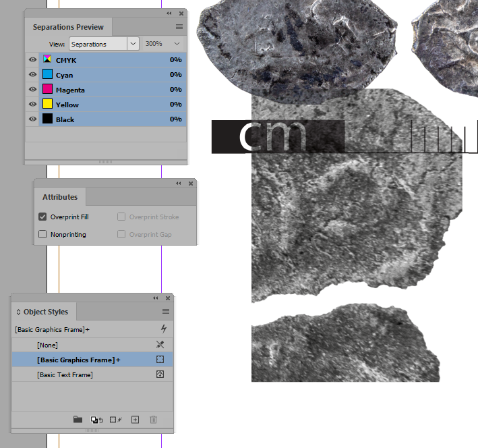Hide the Cyan separation plate
The height and width of the screenshot is (448, 478).
(x=32, y=74)
